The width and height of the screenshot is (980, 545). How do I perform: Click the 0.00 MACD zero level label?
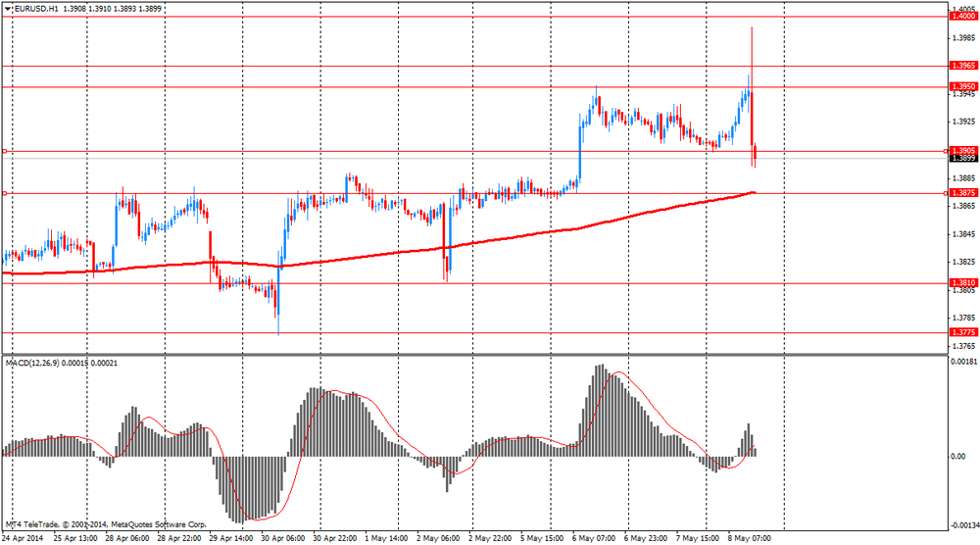click(x=958, y=457)
